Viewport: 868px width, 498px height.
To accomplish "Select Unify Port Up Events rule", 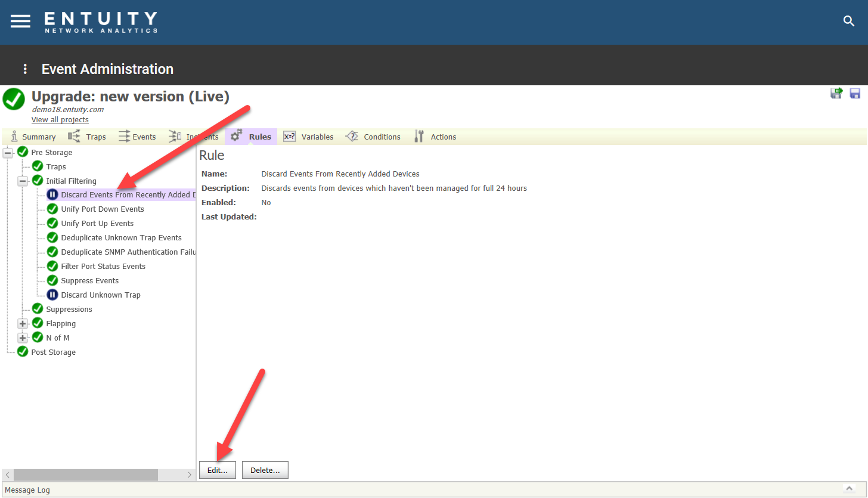I will coord(97,223).
